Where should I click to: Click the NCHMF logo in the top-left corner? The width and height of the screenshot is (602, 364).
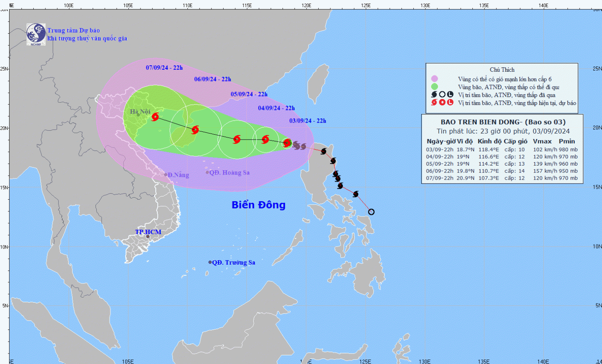point(36,34)
